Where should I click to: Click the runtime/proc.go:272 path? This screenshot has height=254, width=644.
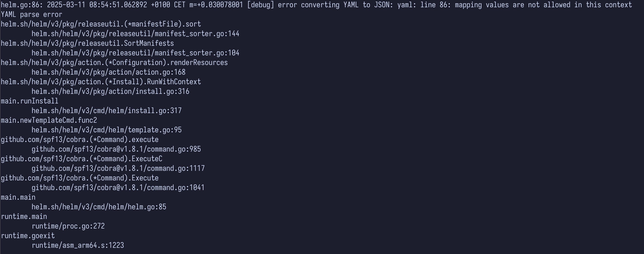[68, 226]
